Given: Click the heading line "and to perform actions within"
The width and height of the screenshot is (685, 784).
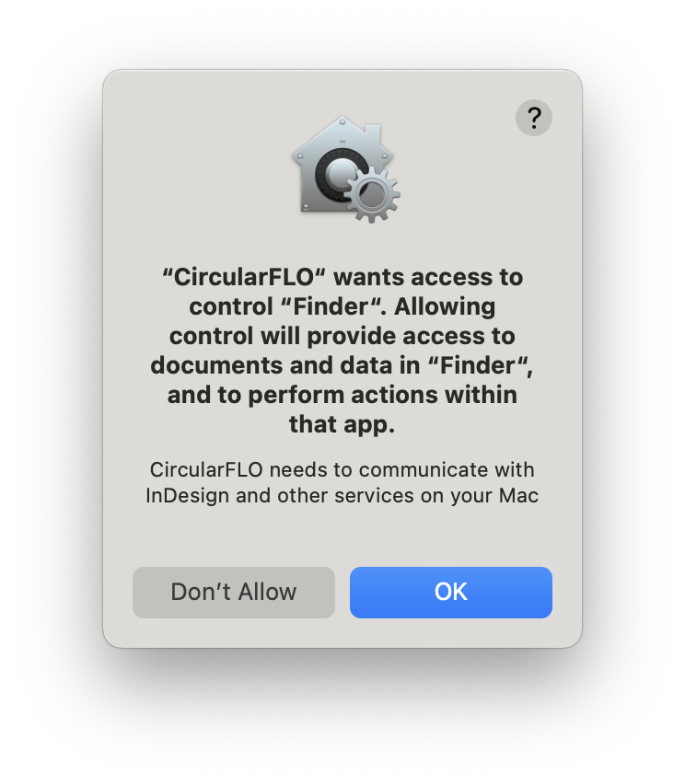Looking at the screenshot, I should [x=342, y=395].
